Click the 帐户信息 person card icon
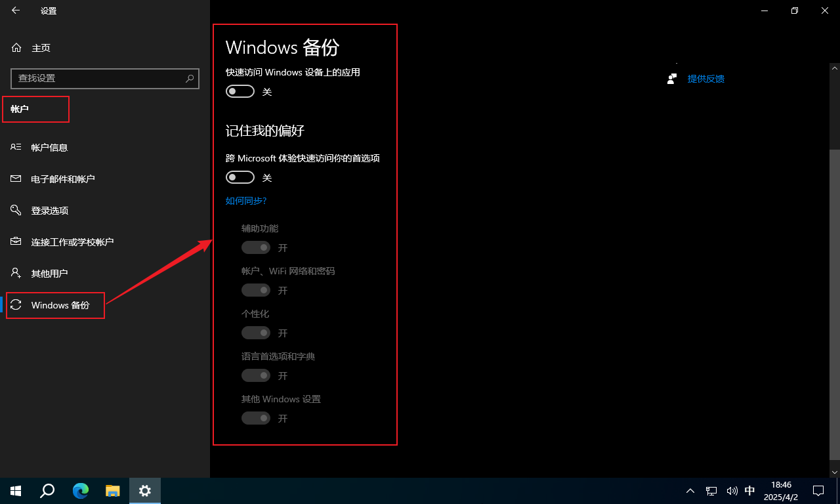 [16, 148]
